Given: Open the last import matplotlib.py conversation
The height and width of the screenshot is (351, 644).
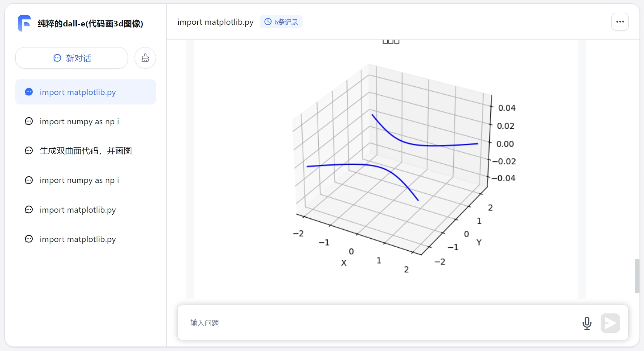Looking at the screenshot, I should coord(78,239).
